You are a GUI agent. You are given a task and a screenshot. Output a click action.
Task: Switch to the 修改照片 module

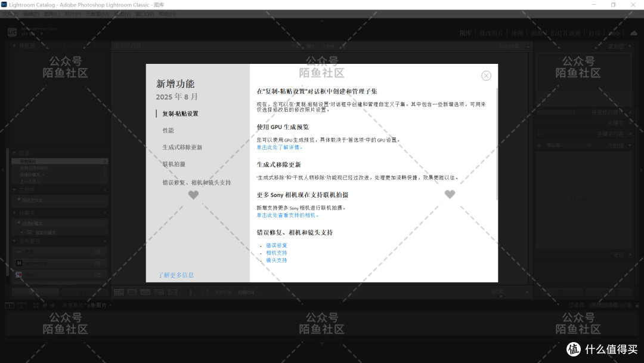pos(491,33)
